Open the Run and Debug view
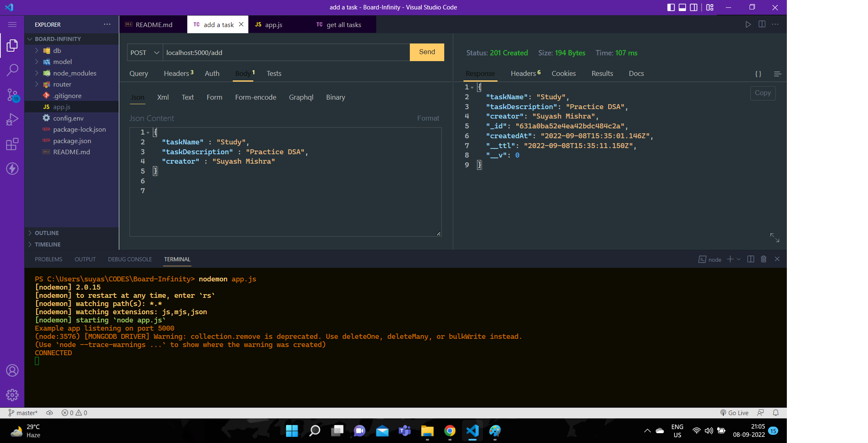 pyautogui.click(x=12, y=119)
